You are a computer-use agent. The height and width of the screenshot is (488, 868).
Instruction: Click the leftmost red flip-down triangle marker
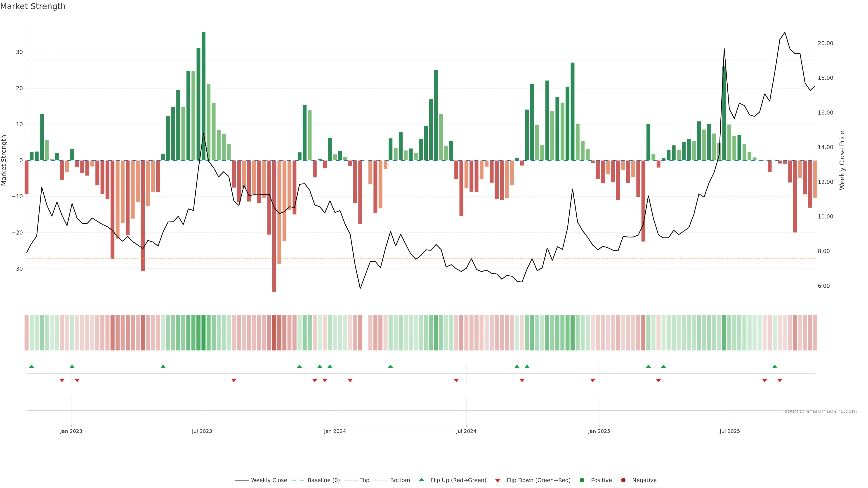point(62,380)
